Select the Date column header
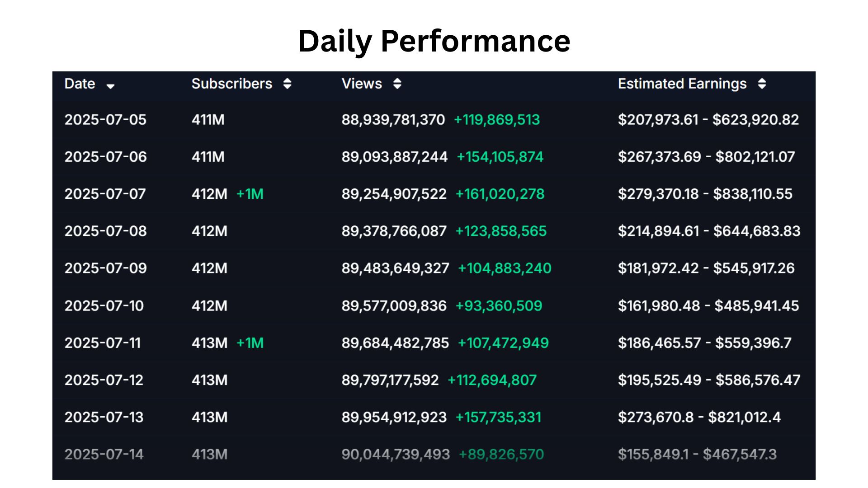The image size is (868, 488). pyautogui.click(x=80, y=84)
